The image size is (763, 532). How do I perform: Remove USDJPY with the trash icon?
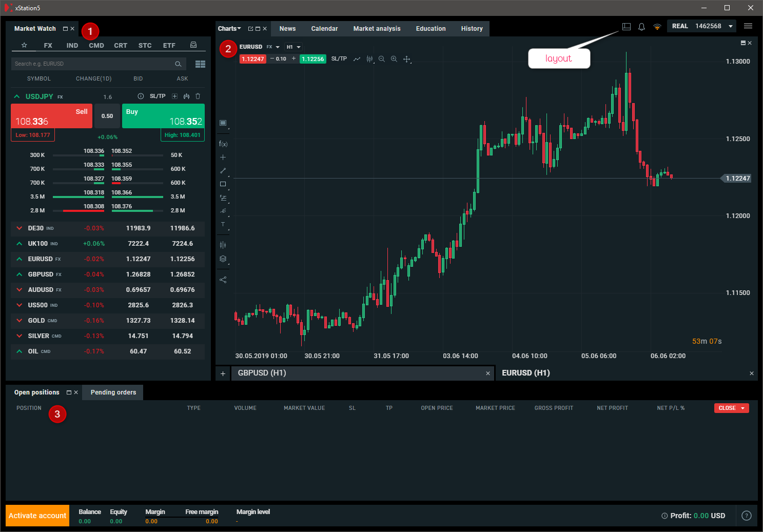click(x=198, y=96)
